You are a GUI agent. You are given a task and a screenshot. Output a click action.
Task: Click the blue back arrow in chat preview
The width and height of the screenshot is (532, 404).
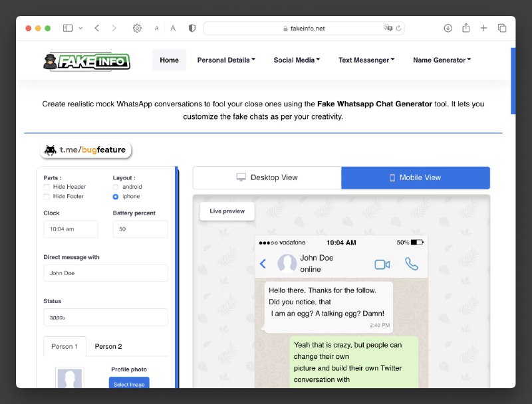coord(263,264)
